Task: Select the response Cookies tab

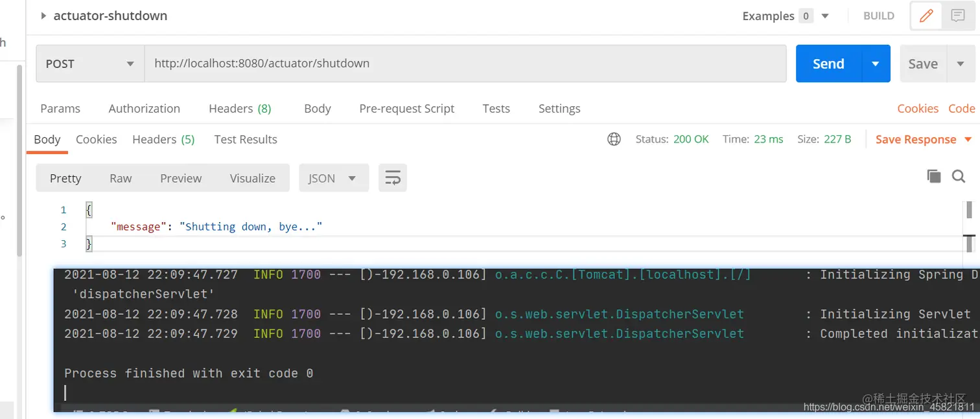Action: [x=96, y=139]
